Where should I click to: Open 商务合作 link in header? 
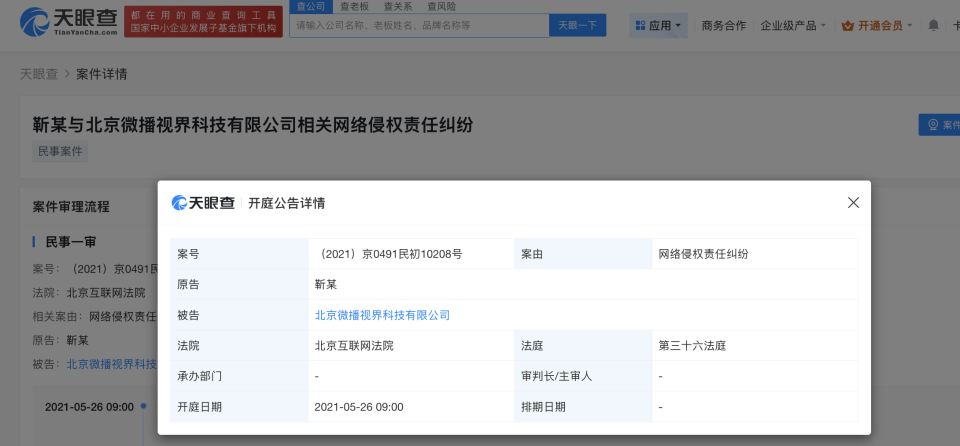point(724,26)
